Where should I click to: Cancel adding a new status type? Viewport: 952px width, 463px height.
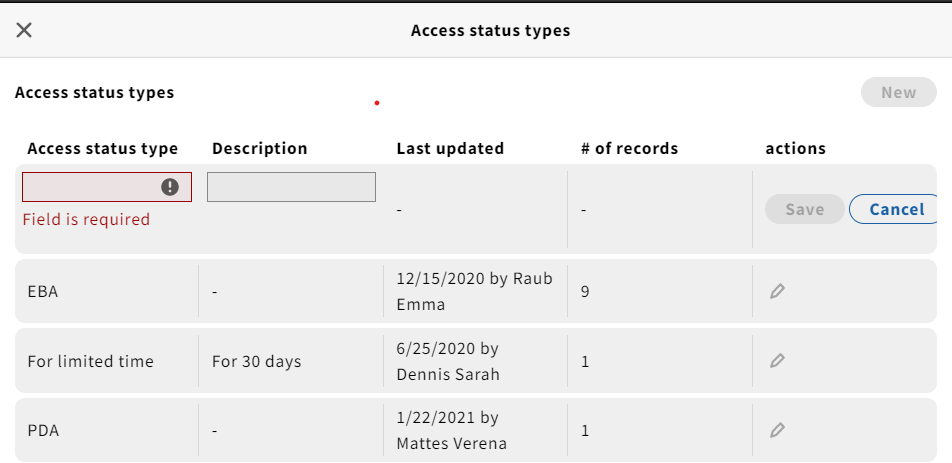pyautogui.click(x=894, y=209)
